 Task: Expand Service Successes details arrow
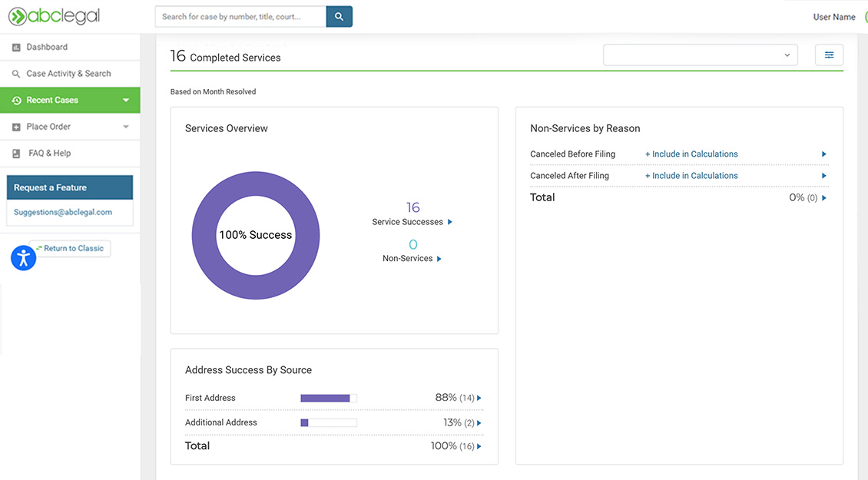(x=450, y=222)
